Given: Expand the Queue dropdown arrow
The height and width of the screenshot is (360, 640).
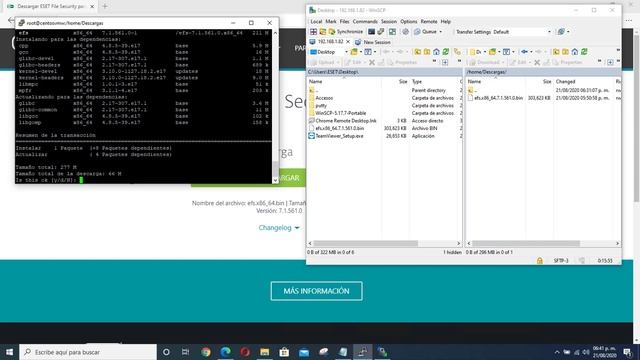Looking at the screenshot, I should [440, 32].
